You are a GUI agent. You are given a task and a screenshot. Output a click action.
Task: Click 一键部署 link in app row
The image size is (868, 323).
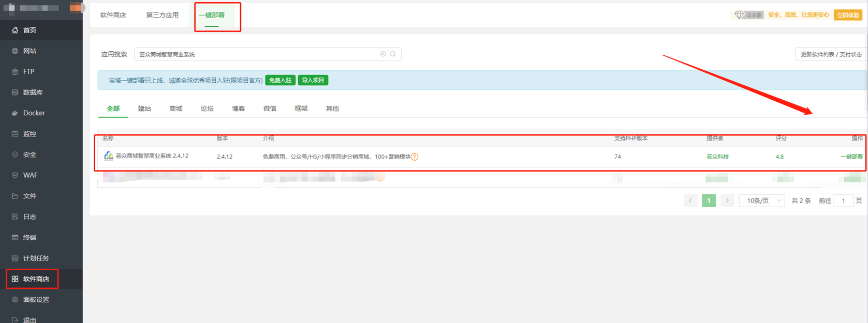point(851,157)
